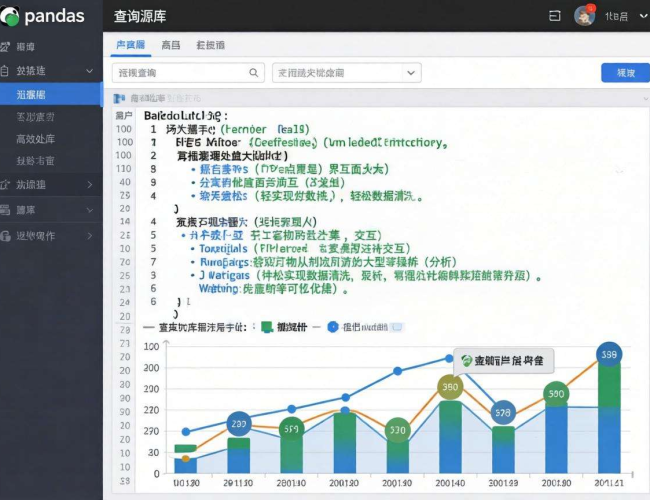Screen dimensions: 650x500
Task: Click the blue flag icon in the panel header
Action: [x=119, y=98]
